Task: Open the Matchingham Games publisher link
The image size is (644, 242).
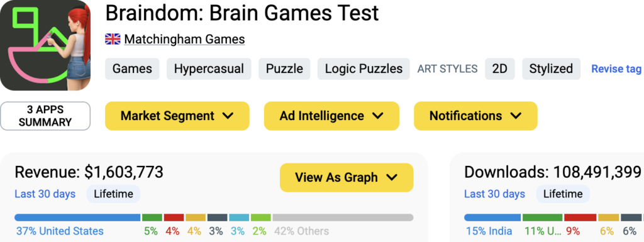Action: [184, 40]
